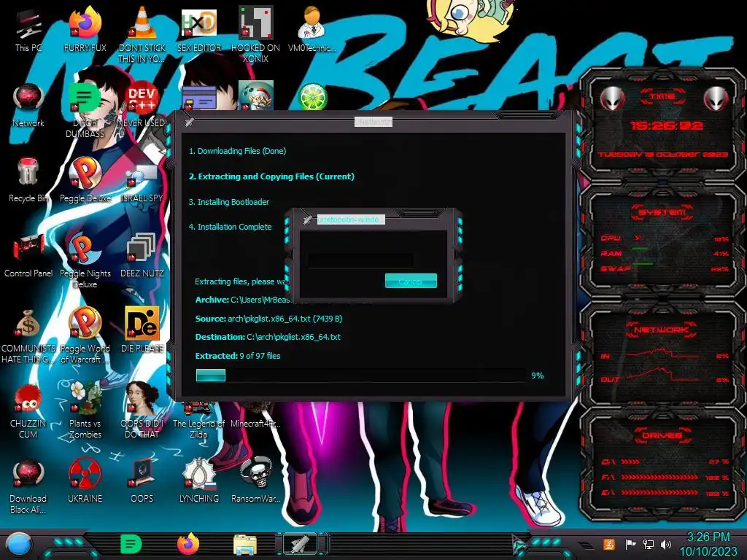This screenshot has width=747, height=560.
Task: Click the small unetbootin-windo dialog title icon
Action: click(308, 219)
